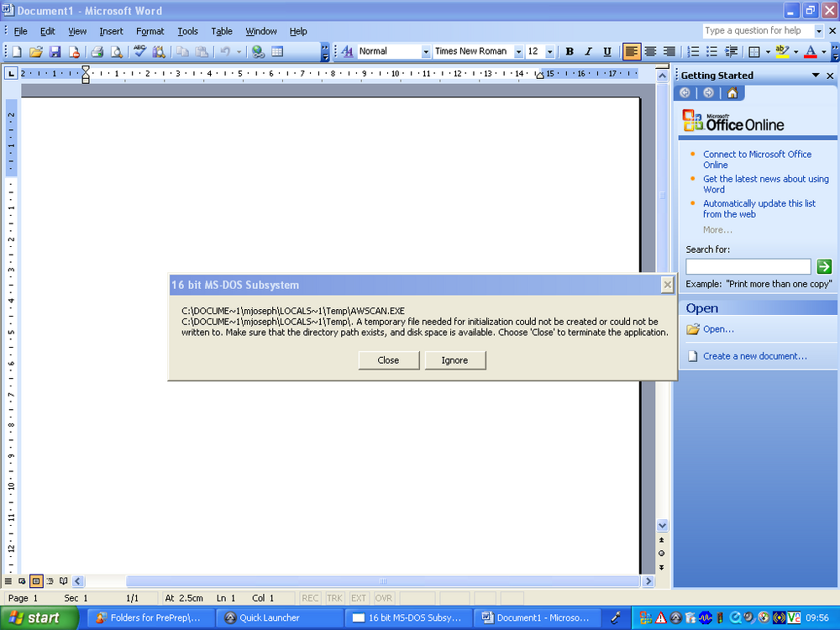Open the Format menu
The width and height of the screenshot is (840, 630).
[150, 31]
